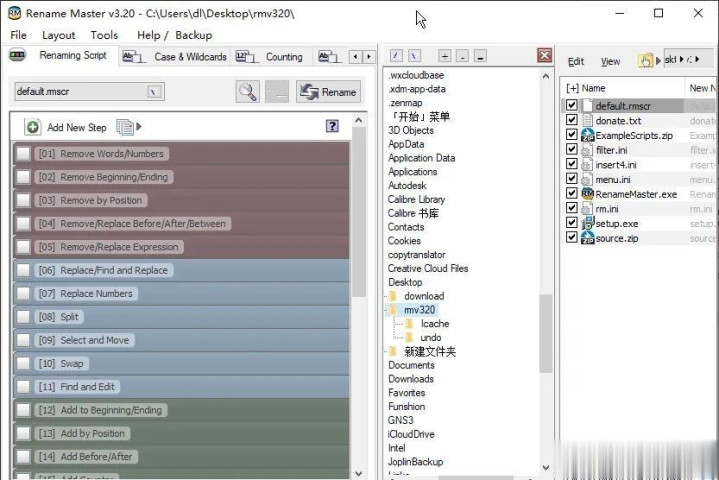Toggle the setup.exe file checkbox
The width and height of the screenshot is (719, 480).
pos(572,224)
